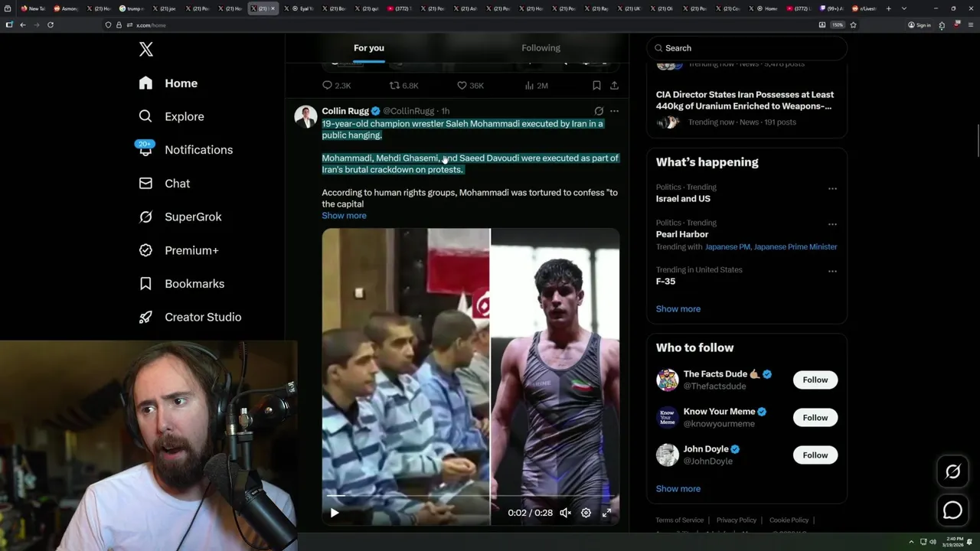Open the Cookie Policy link
Screen dimensions: 980x551
[x=789, y=520]
